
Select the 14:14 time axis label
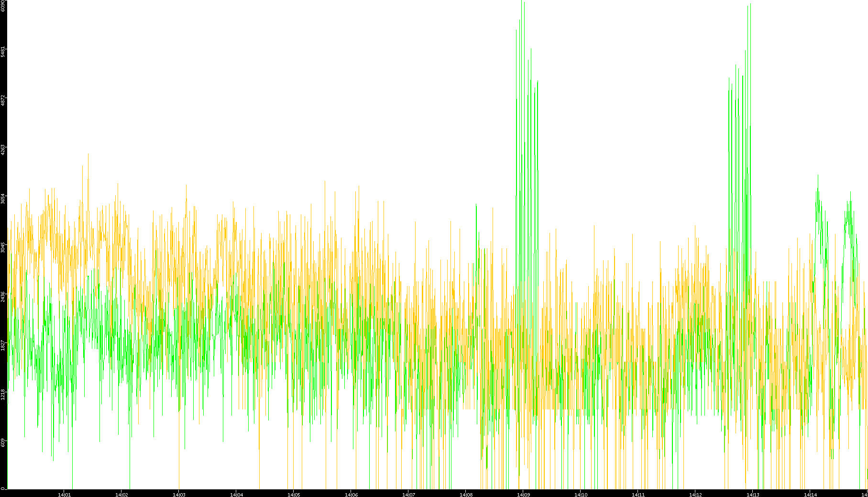(x=810, y=494)
